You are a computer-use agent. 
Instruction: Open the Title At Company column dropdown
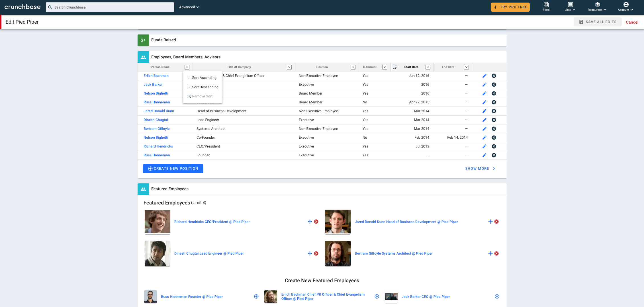[x=289, y=67]
